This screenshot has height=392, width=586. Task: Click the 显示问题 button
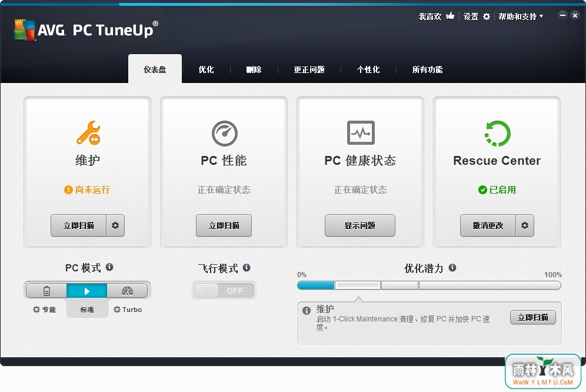point(360,225)
